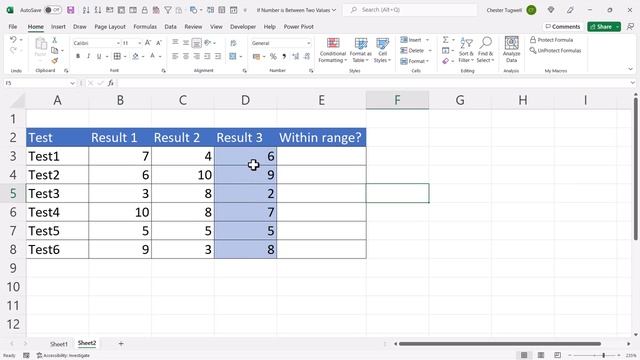Viewport: 640px width, 360px height.
Task: Click the lock icon in quick access toolbar
Action: click(144, 10)
